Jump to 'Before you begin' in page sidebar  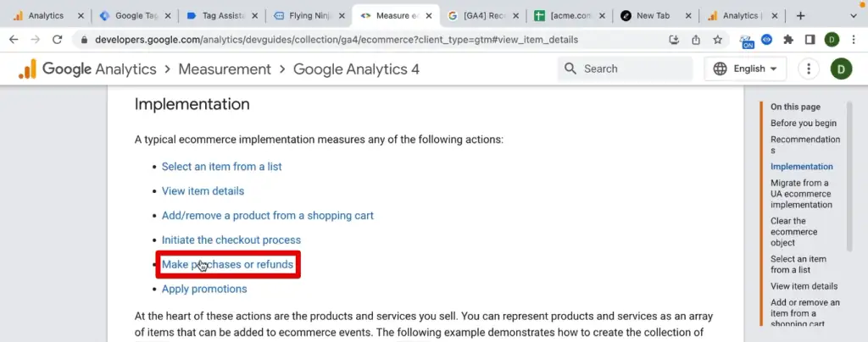[x=804, y=124]
